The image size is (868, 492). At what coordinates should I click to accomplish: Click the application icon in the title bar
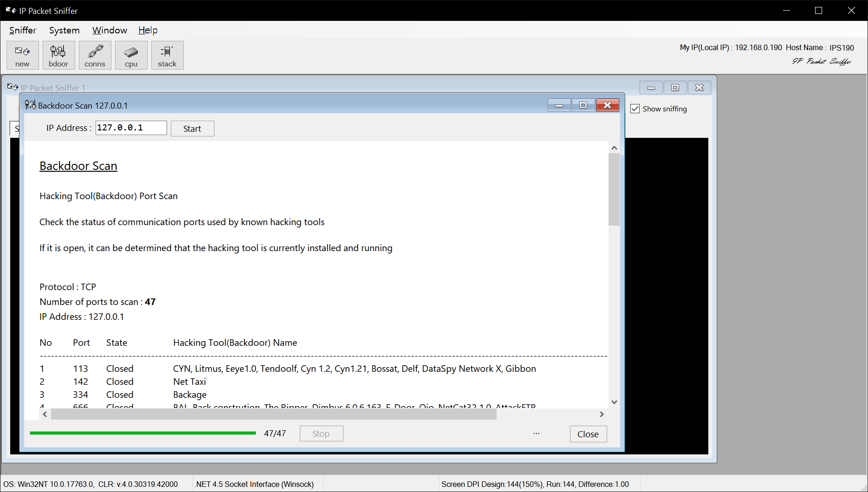(x=10, y=10)
